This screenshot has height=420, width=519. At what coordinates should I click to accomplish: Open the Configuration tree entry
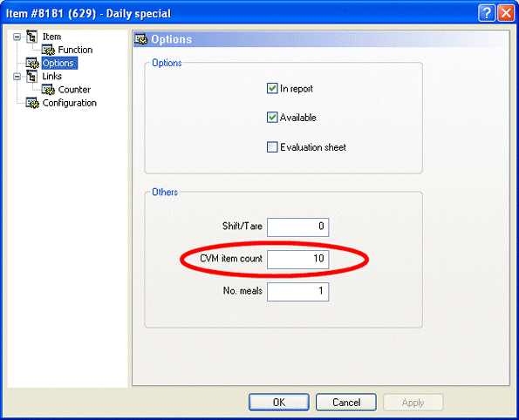click(69, 103)
